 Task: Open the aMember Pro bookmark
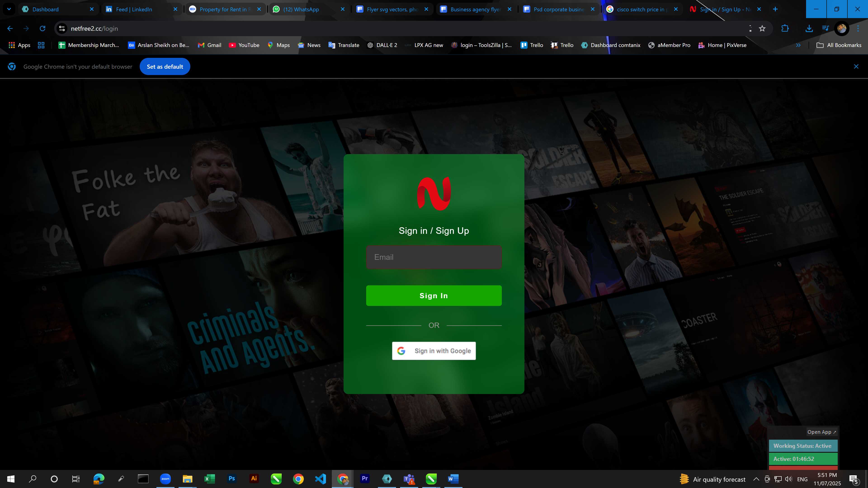point(670,45)
